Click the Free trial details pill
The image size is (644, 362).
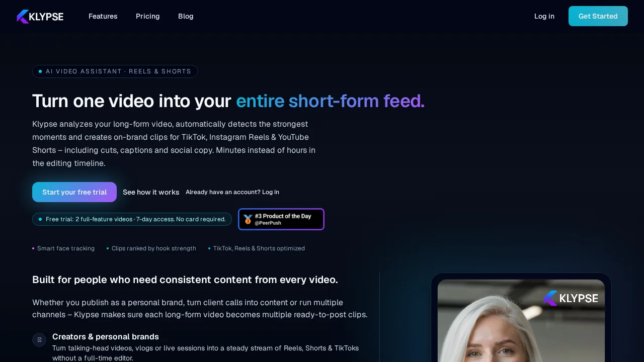tap(132, 219)
